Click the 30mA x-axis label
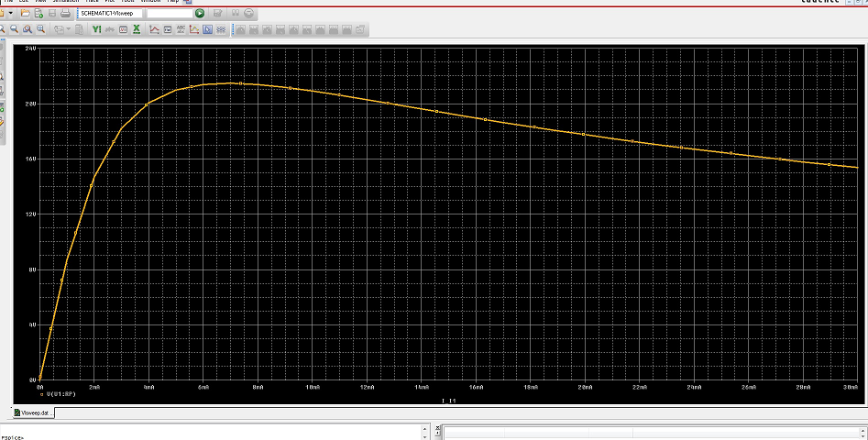This screenshot has width=868, height=440. tap(851, 388)
